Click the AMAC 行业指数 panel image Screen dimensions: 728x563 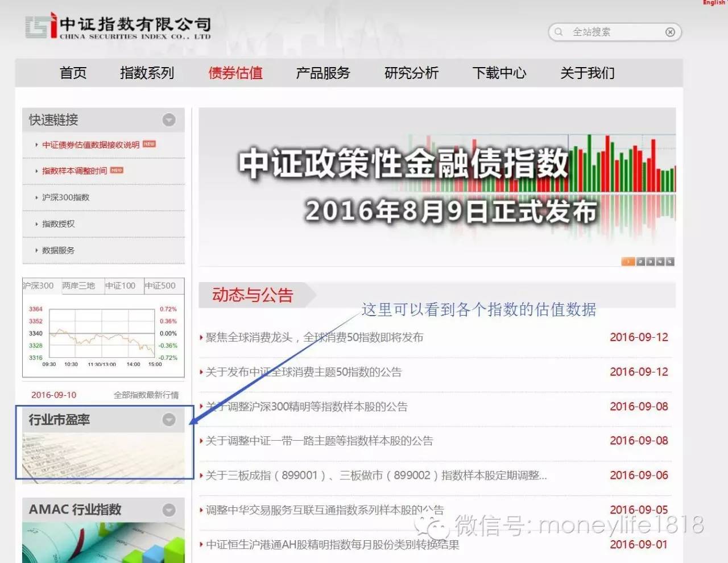click(x=104, y=543)
